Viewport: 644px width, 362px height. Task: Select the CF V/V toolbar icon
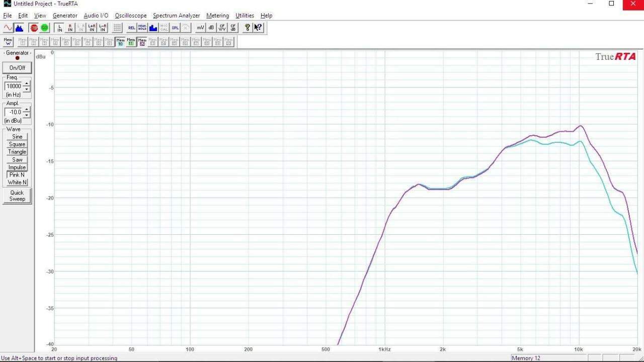222,28
